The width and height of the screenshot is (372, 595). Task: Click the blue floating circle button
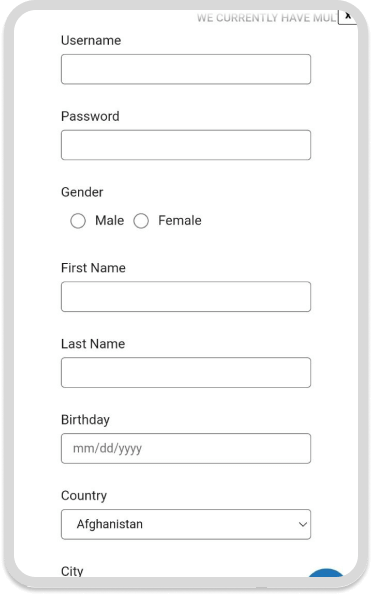(x=326, y=573)
